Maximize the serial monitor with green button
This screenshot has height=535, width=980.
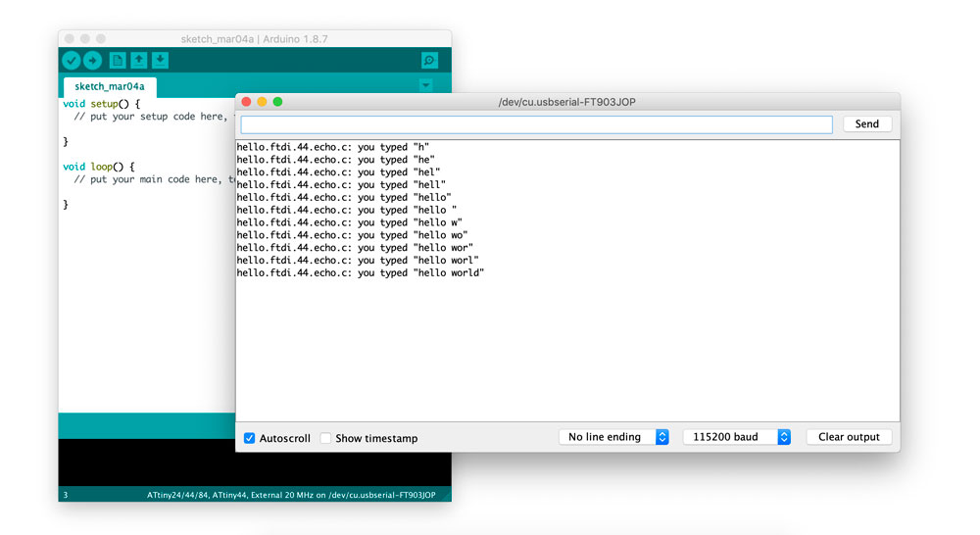tap(277, 102)
